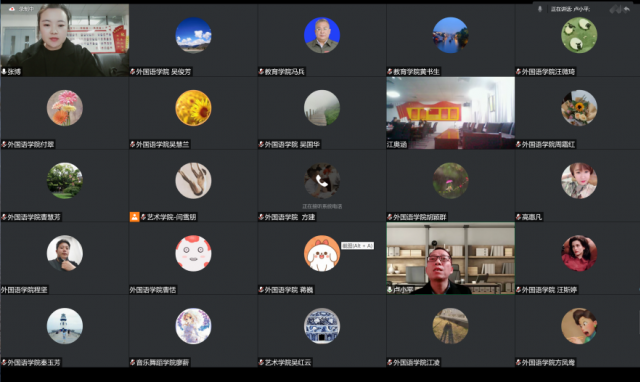Click the phone call icon on 方捷's avatar

pyautogui.click(x=322, y=181)
